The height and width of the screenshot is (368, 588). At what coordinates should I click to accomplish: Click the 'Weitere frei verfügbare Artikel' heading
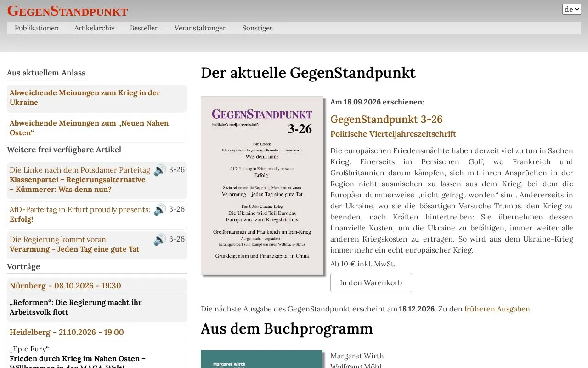click(x=64, y=149)
